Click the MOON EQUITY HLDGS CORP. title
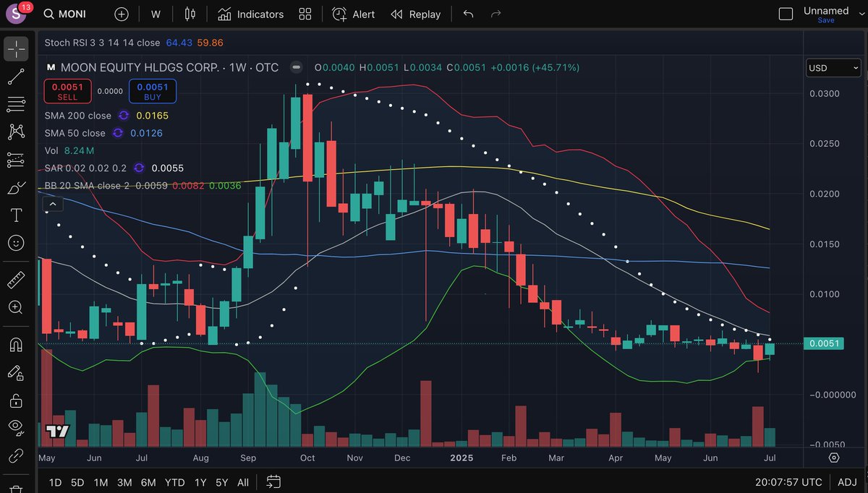The height and width of the screenshot is (493, 868). coord(140,67)
